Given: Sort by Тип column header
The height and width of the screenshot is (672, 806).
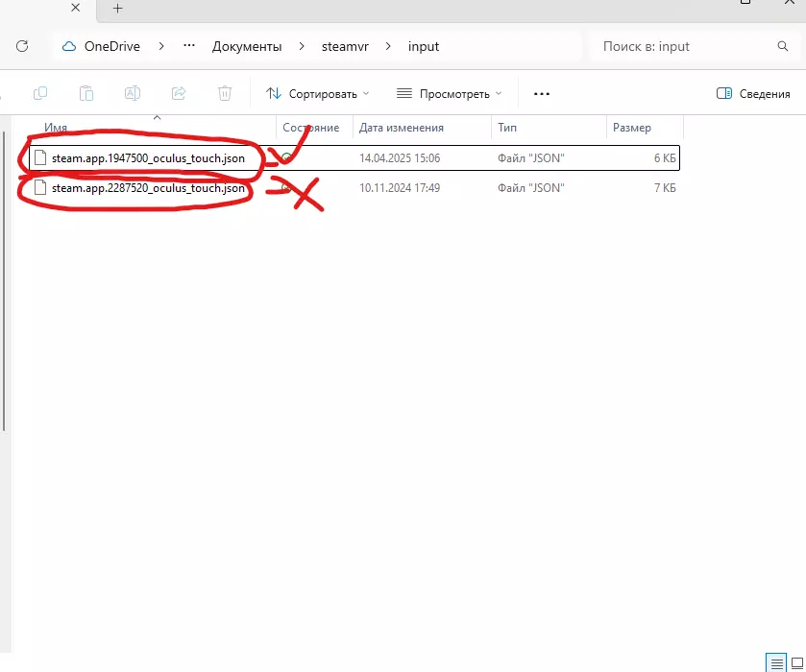Looking at the screenshot, I should click(x=507, y=128).
